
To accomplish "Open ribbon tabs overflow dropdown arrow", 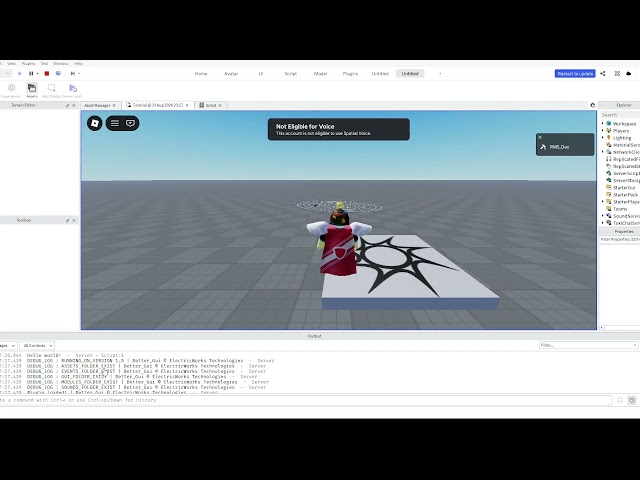I will [440, 74].
